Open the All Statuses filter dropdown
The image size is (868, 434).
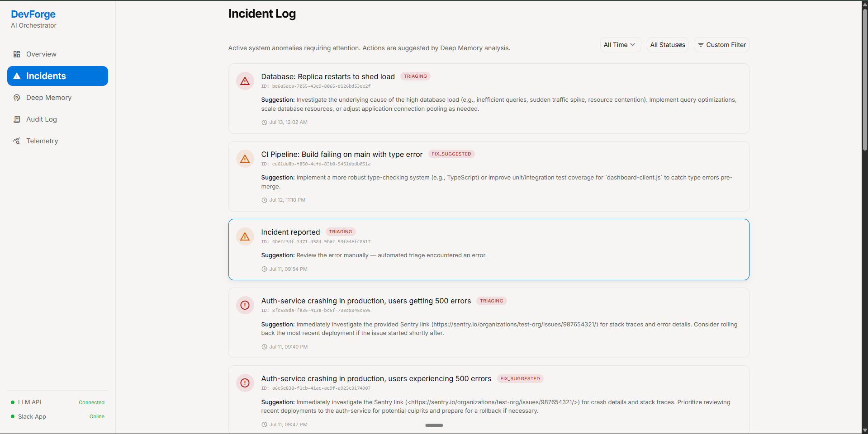point(667,45)
